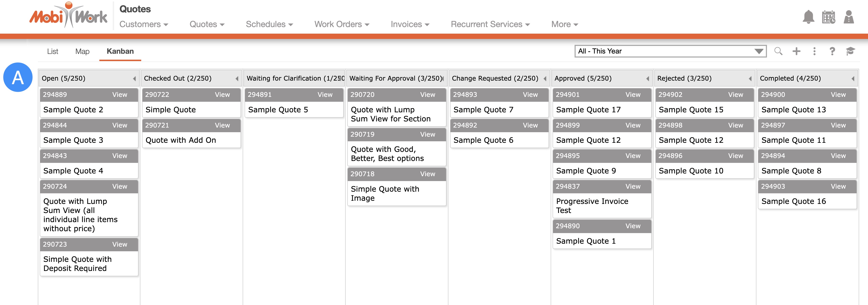This screenshot has height=305, width=868.
Task: View quote 294837 Progressive Invoice Test
Action: 633,186
